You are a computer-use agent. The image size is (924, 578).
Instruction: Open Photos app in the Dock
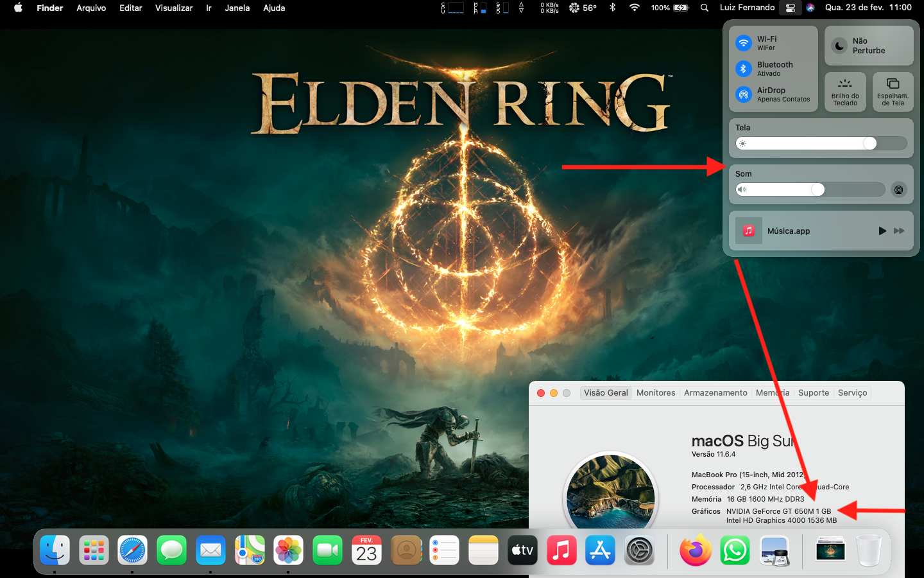click(289, 550)
